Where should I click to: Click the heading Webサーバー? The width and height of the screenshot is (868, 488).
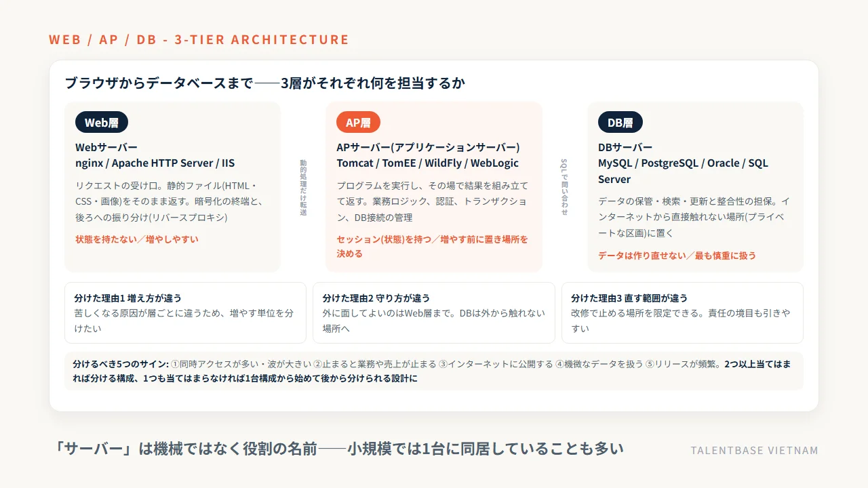point(106,147)
